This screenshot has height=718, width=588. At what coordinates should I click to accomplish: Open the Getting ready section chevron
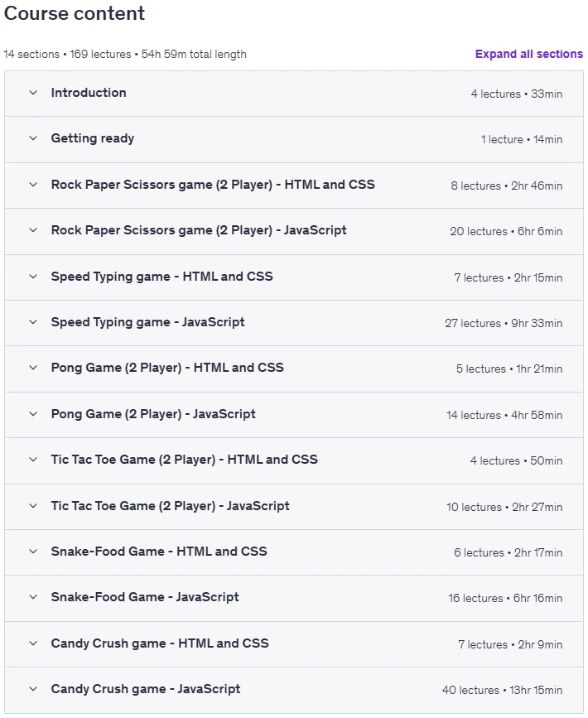33,138
